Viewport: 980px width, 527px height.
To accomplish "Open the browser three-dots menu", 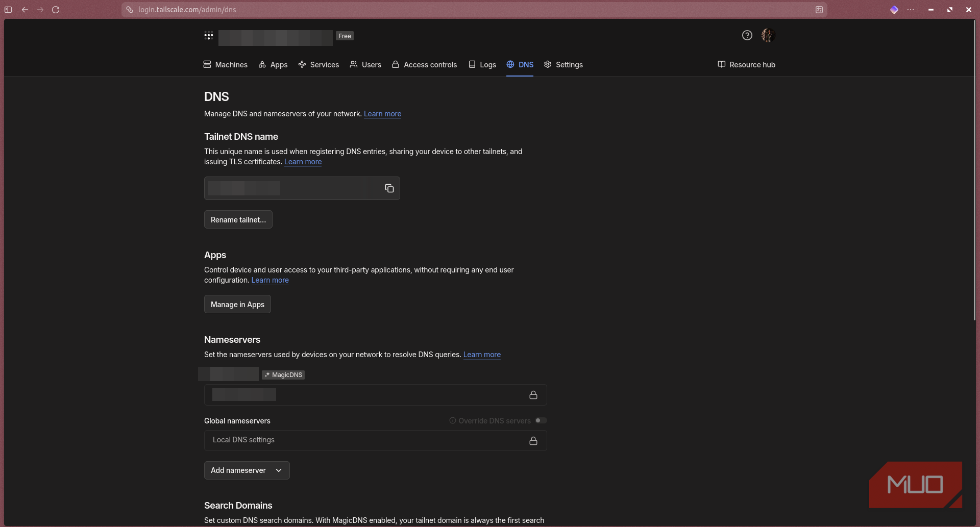I will coord(911,10).
